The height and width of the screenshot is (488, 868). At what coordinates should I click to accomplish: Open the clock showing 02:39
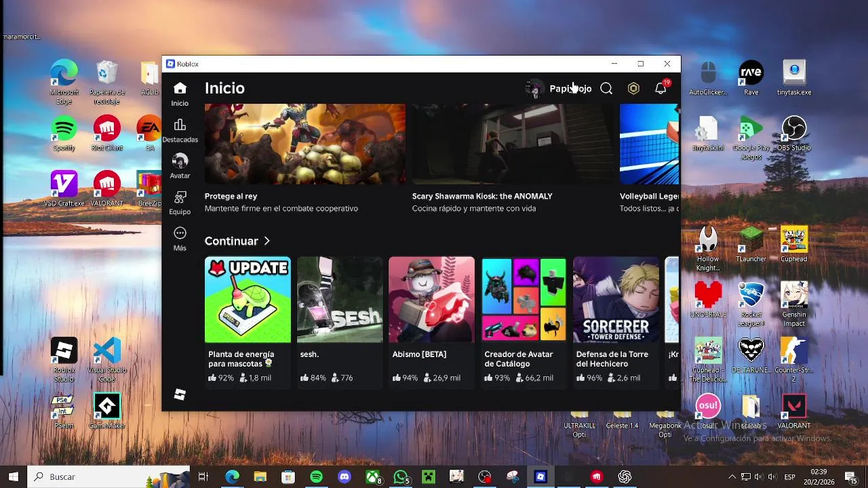818,476
